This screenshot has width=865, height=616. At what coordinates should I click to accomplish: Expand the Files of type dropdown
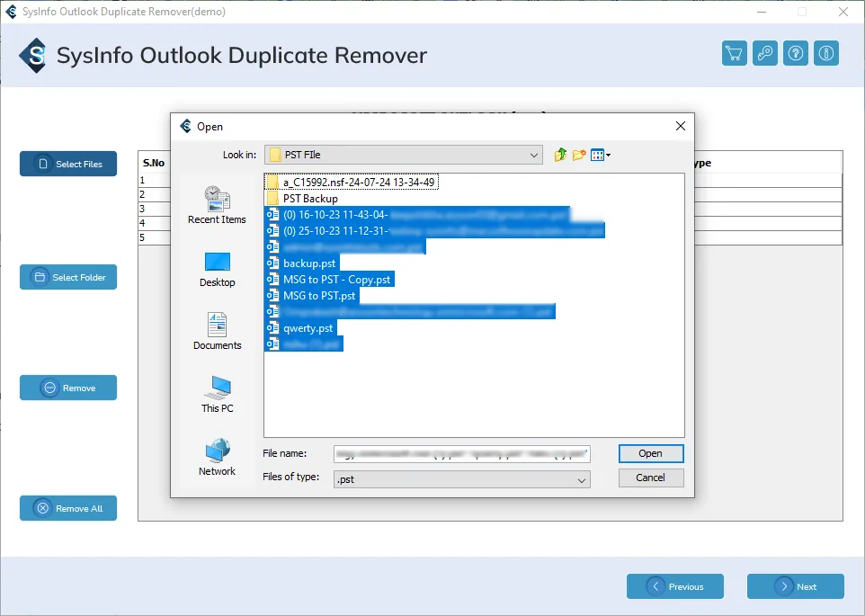coord(582,480)
